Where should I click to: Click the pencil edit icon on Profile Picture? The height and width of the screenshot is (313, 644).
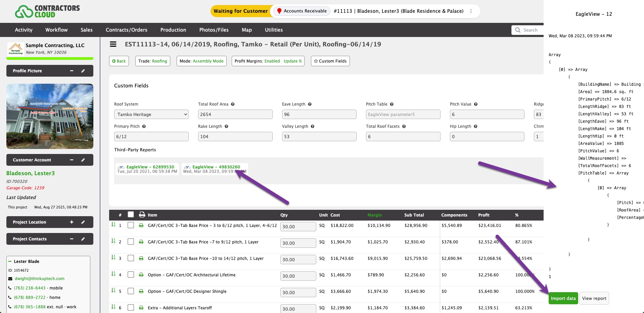83,71
